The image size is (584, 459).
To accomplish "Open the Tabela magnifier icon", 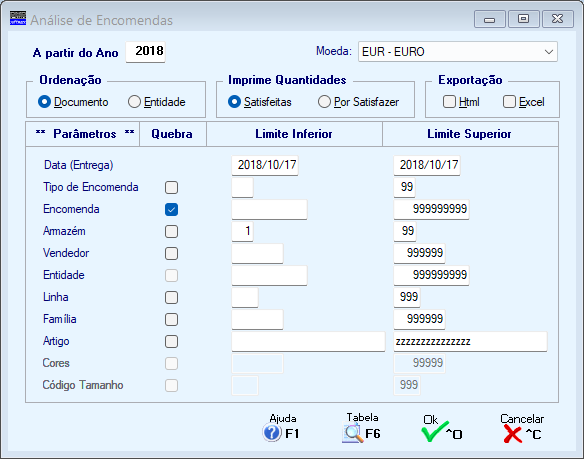I will (352, 433).
